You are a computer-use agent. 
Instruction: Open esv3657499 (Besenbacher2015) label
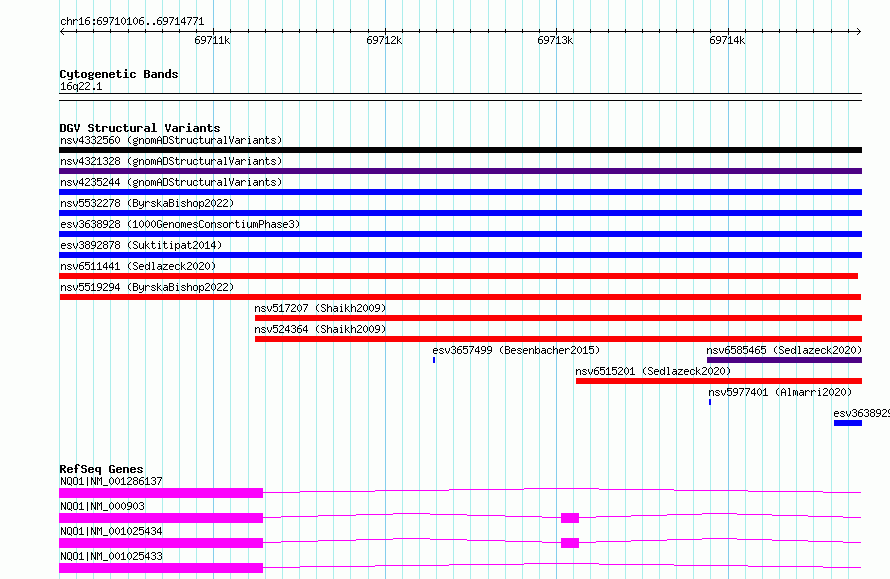coord(516,350)
